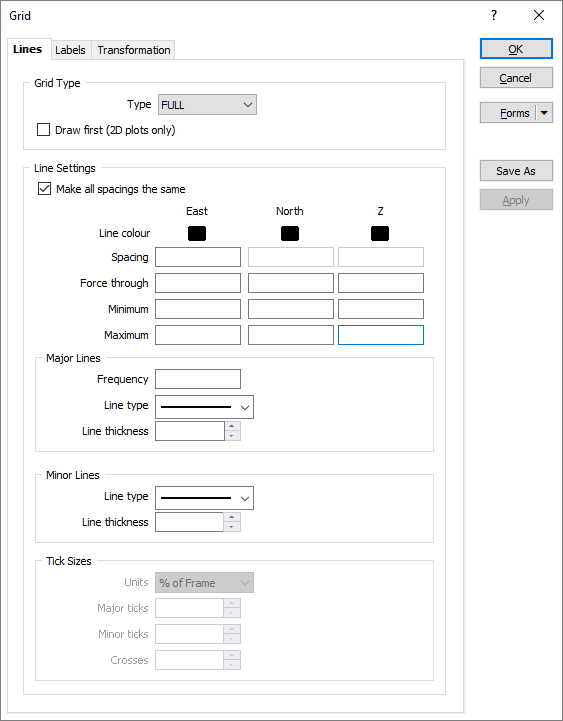Click the help question mark icon
This screenshot has height=721, width=563.
(x=494, y=16)
